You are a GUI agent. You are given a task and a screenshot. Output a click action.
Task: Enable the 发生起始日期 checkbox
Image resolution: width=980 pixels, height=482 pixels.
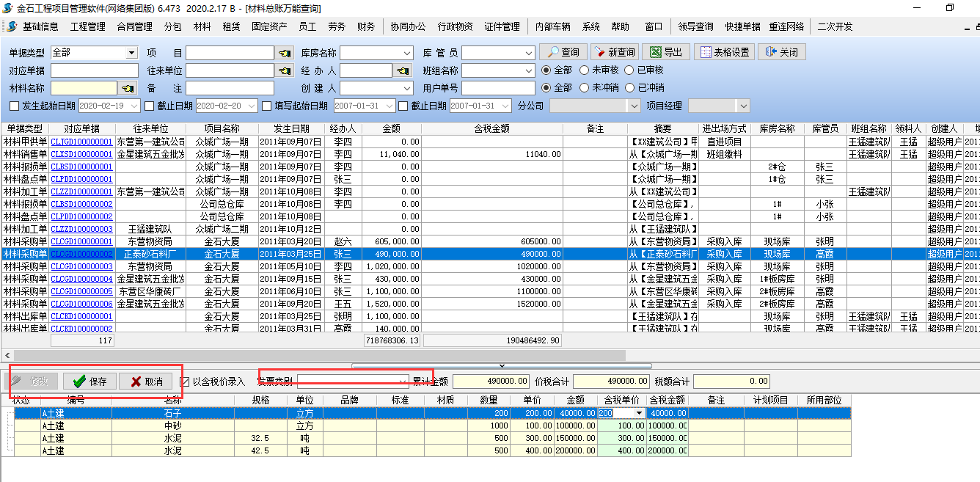tap(14, 106)
